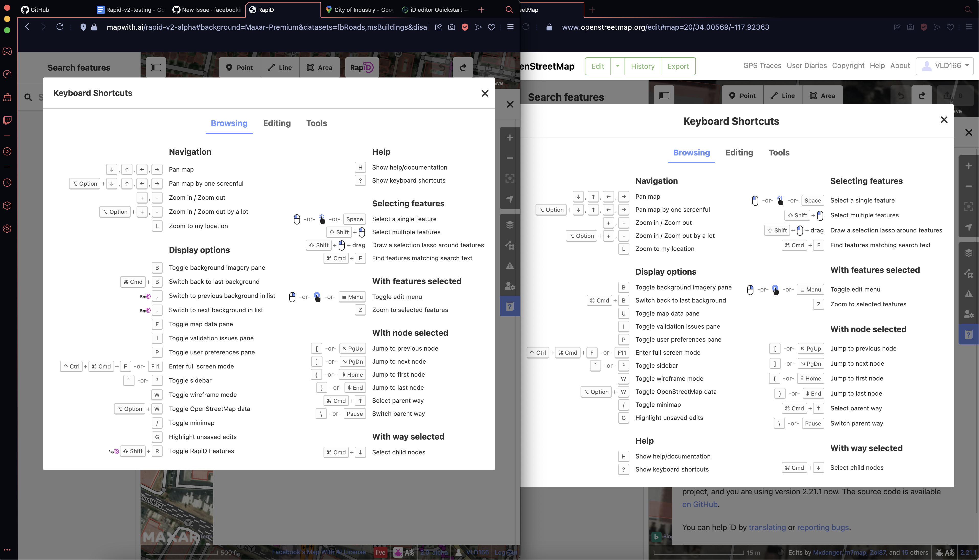
Task: Zoom in on the RapiD map
Action: (510, 138)
